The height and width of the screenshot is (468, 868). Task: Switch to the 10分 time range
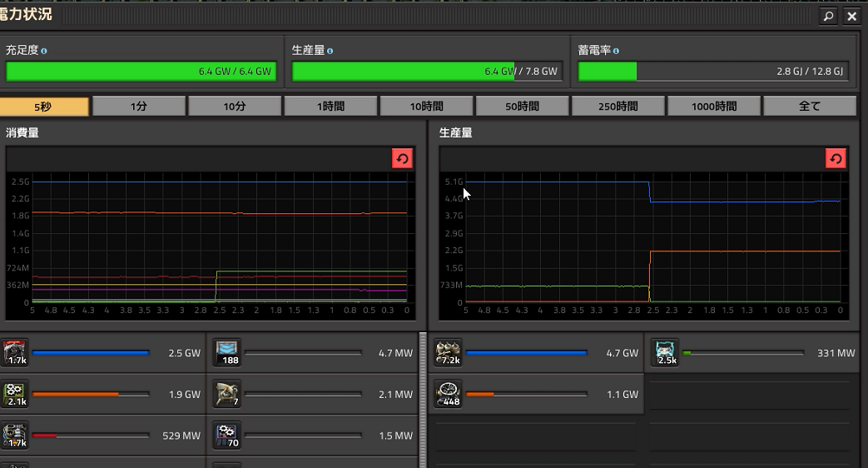pos(235,107)
